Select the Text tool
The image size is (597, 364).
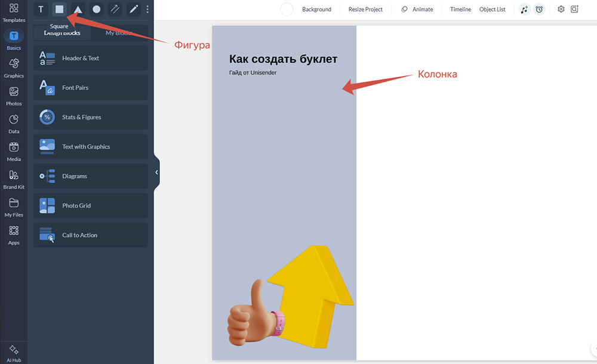tap(41, 9)
